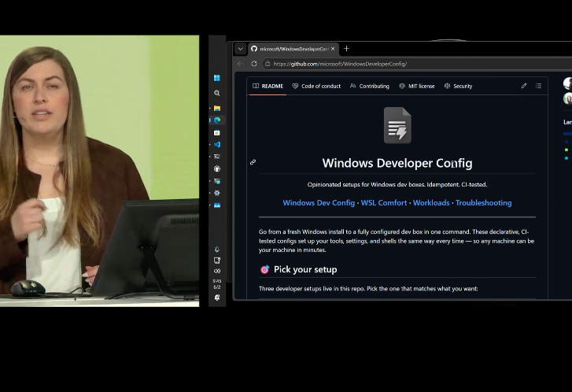Open the Code of conduct tab
This screenshot has height=392, width=572.
(x=316, y=86)
